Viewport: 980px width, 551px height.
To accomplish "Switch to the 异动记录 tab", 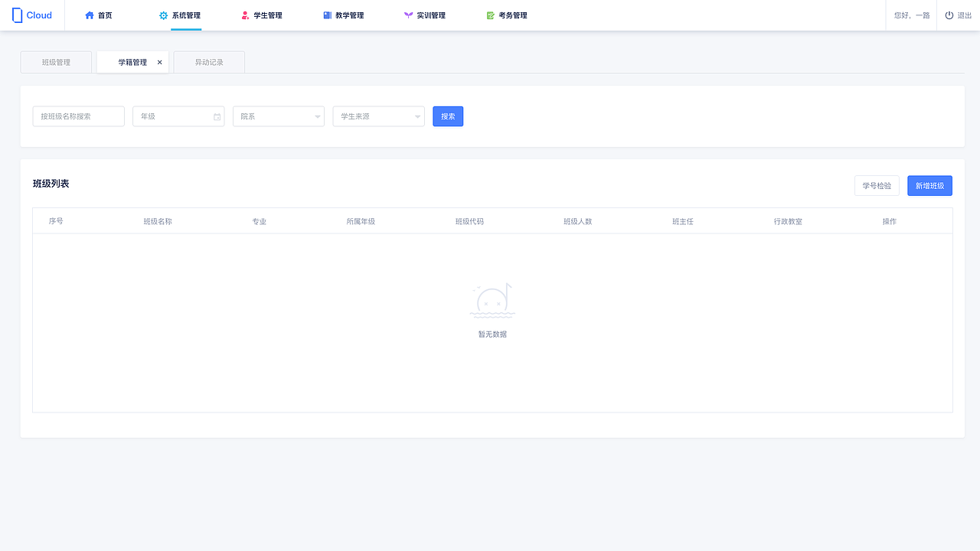I will coord(208,62).
